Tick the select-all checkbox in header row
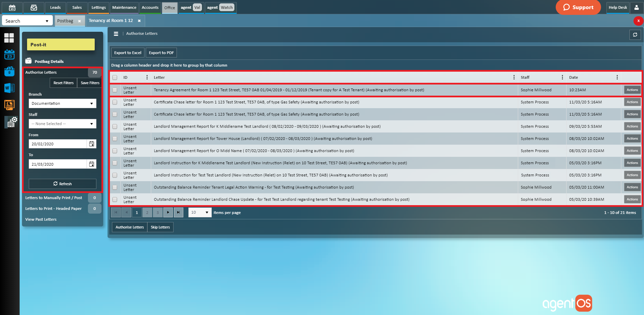 coord(115,78)
